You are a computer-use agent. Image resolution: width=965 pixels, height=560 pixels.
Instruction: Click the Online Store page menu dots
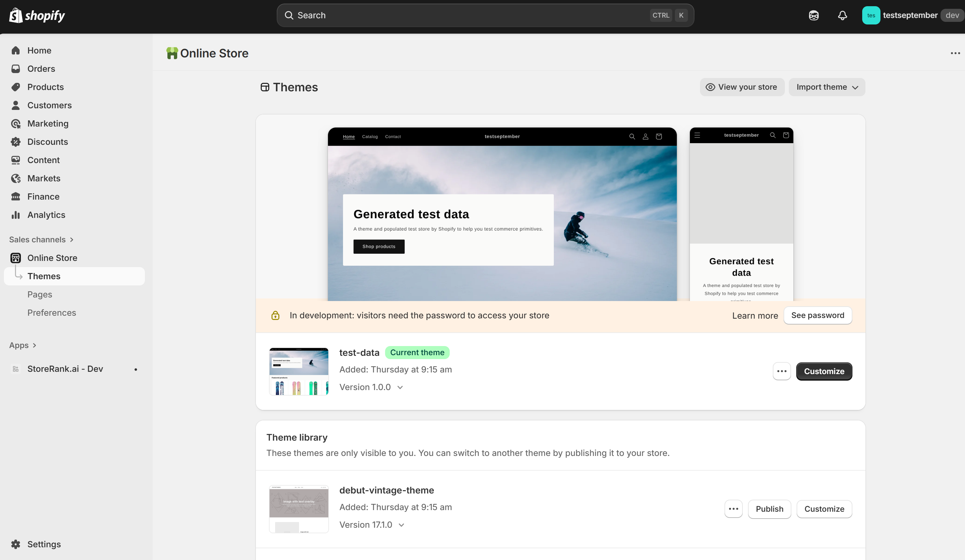click(955, 53)
